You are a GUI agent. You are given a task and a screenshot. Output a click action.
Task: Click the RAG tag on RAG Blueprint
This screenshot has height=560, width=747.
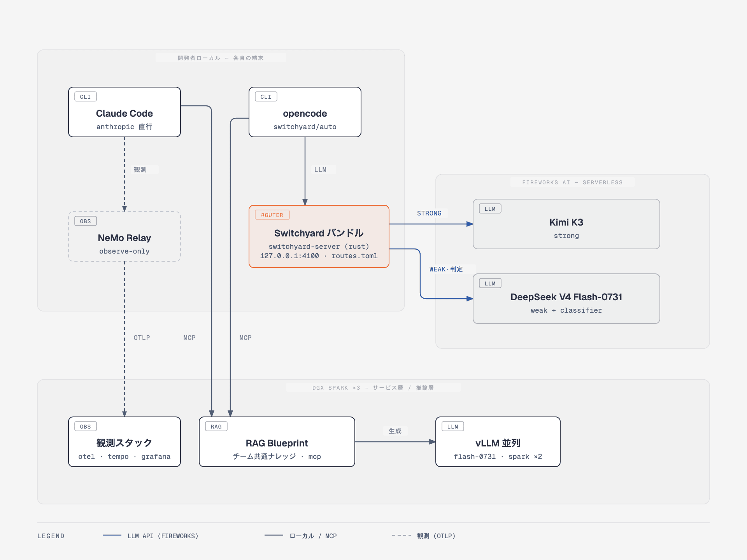tap(216, 426)
